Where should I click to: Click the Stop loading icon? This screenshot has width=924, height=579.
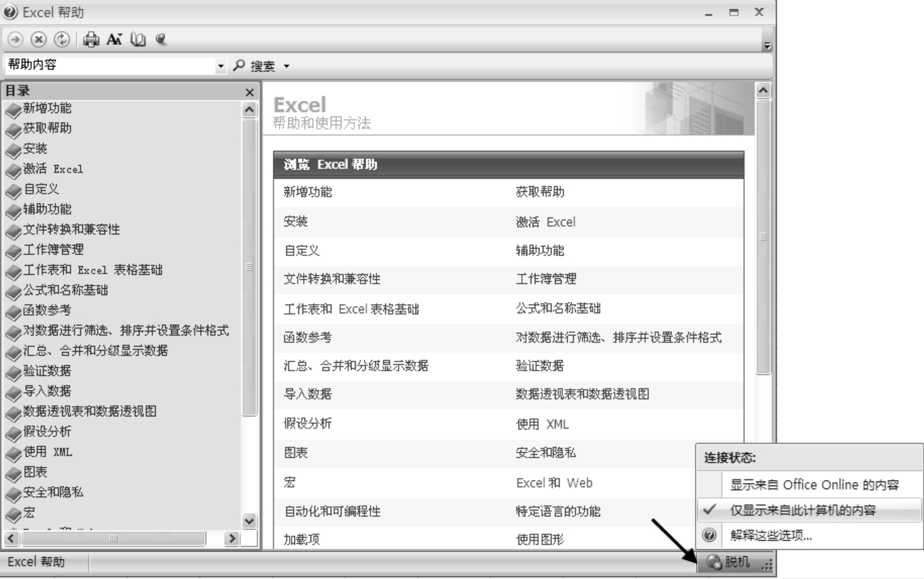38,40
